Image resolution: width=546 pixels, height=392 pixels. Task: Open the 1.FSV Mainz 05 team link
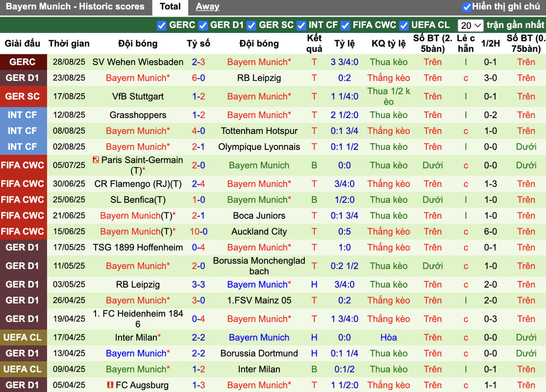click(x=259, y=300)
